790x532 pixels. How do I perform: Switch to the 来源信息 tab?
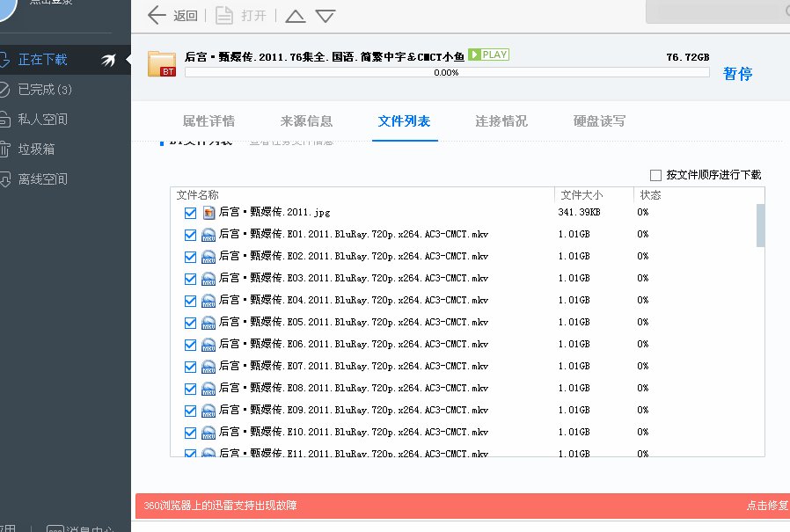pyautogui.click(x=306, y=122)
